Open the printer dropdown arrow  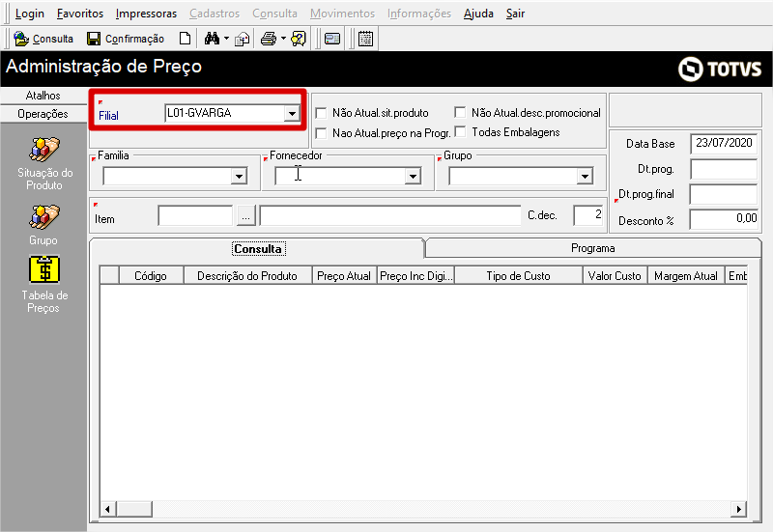point(283,38)
